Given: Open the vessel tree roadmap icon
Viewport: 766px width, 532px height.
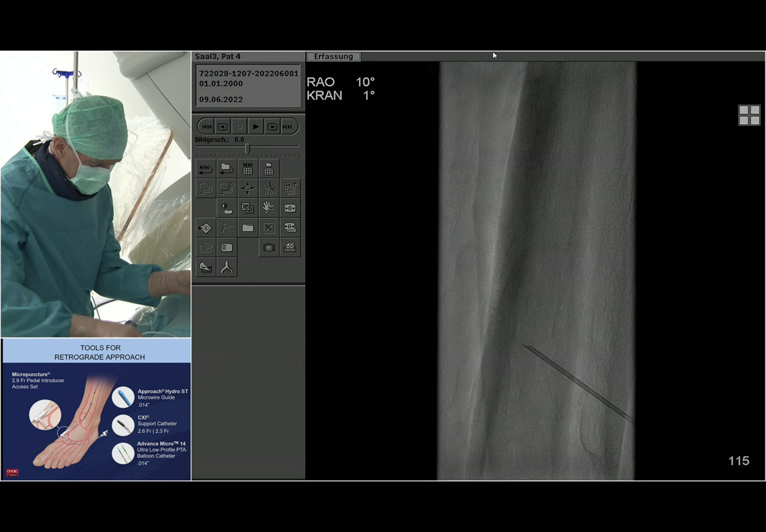Looking at the screenshot, I should [x=269, y=188].
